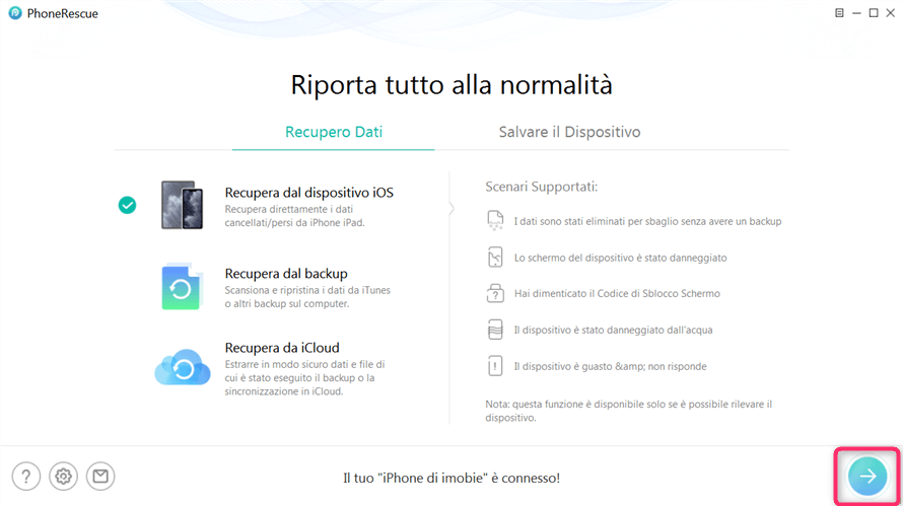Switch to the Recupero Dati tab
Image resolution: width=904 pixels, height=506 pixels.
click(x=333, y=132)
